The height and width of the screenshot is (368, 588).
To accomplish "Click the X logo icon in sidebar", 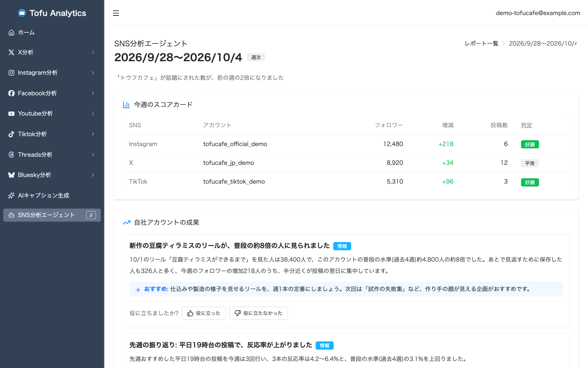I will point(11,52).
